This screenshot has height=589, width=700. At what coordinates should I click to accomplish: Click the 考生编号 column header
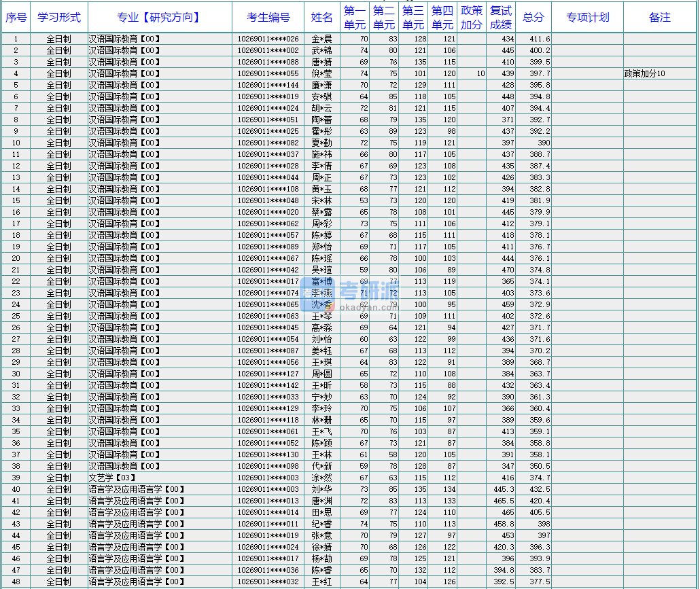pos(268,18)
